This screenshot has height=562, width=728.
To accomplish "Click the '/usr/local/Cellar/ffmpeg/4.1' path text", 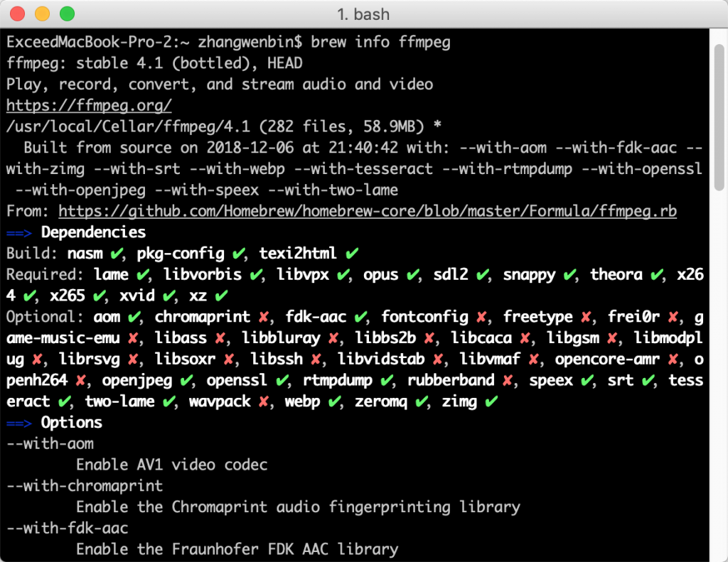I will click(128, 126).
